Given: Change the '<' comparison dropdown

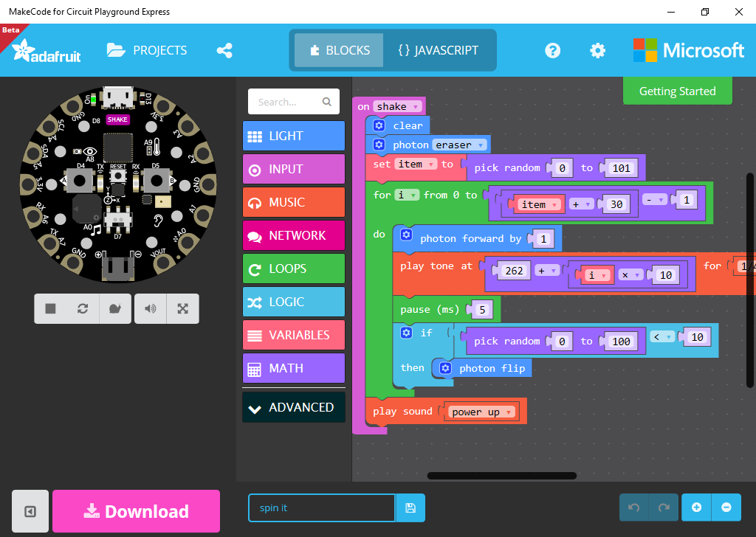Looking at the screenshot, I should pyautogui.click(x=662, y=337).
